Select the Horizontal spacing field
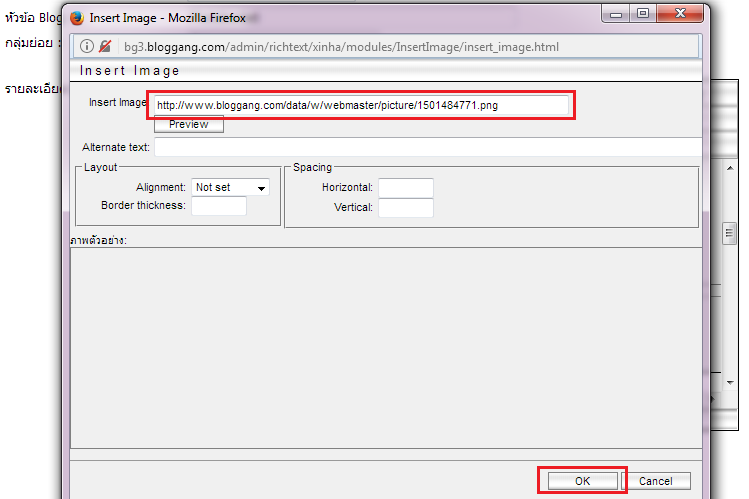This screenshot has width=749, height=499. point(405,188)
